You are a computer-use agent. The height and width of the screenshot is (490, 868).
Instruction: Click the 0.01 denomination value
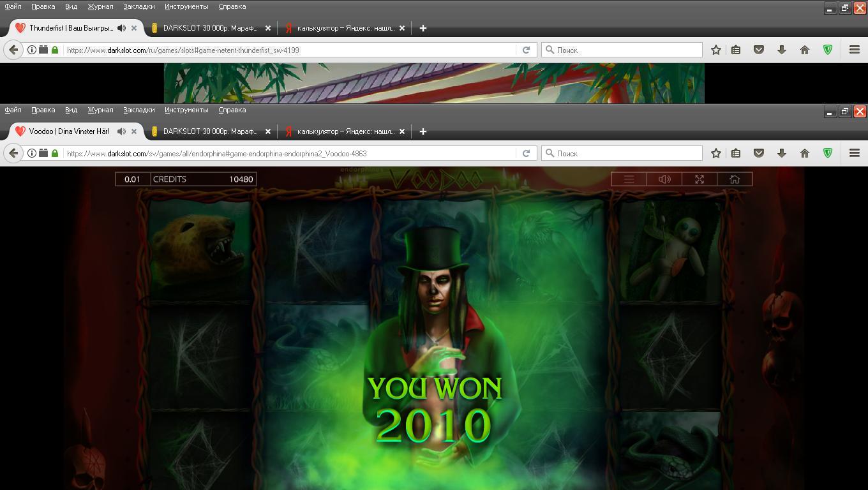point(132,179)
